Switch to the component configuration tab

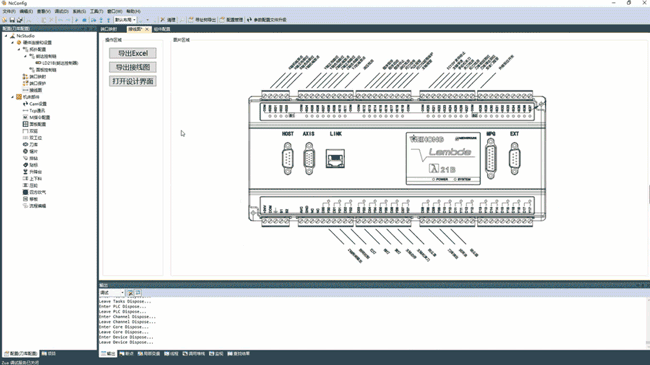tap(162, 29)
